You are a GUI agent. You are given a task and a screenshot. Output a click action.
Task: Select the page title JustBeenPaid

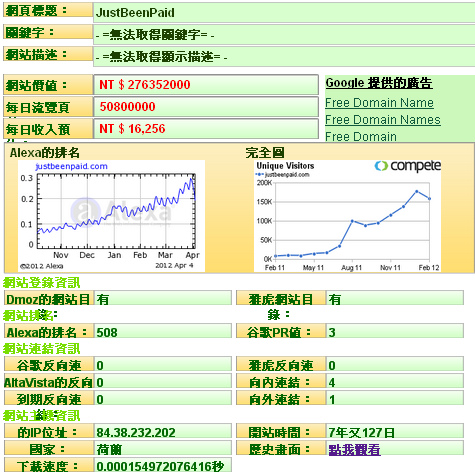135,13
